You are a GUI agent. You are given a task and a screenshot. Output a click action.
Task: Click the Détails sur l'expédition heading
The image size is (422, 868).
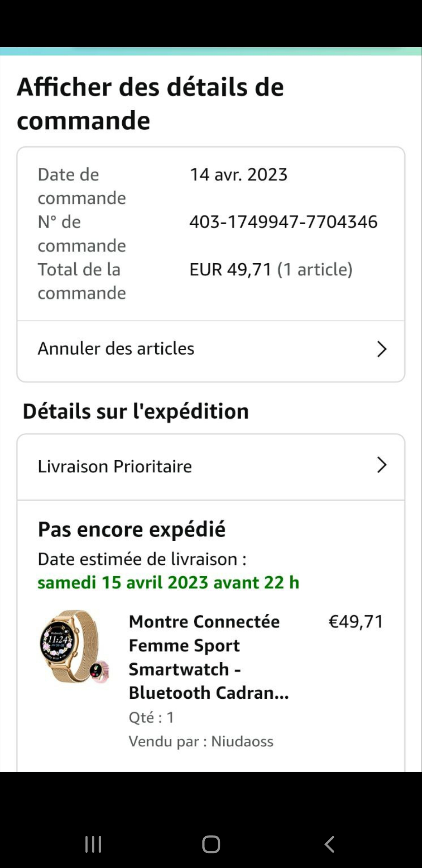(x=136, y=411)
